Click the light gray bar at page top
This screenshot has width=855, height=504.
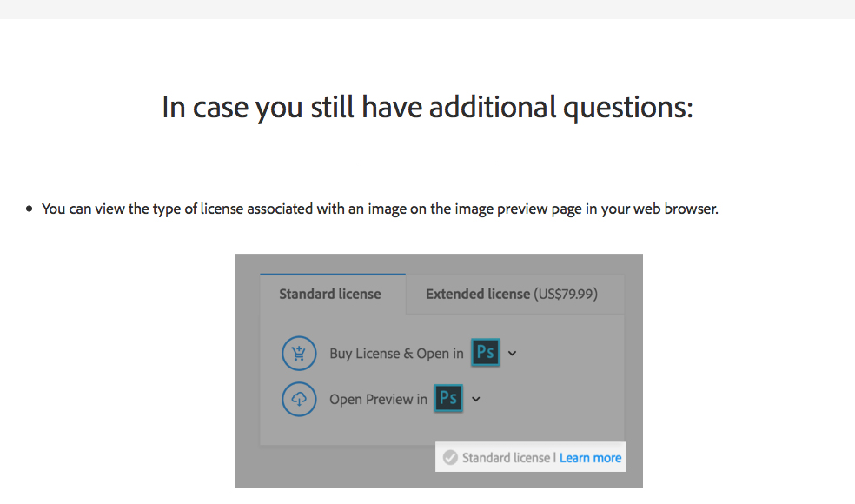[x=427, y=10]
